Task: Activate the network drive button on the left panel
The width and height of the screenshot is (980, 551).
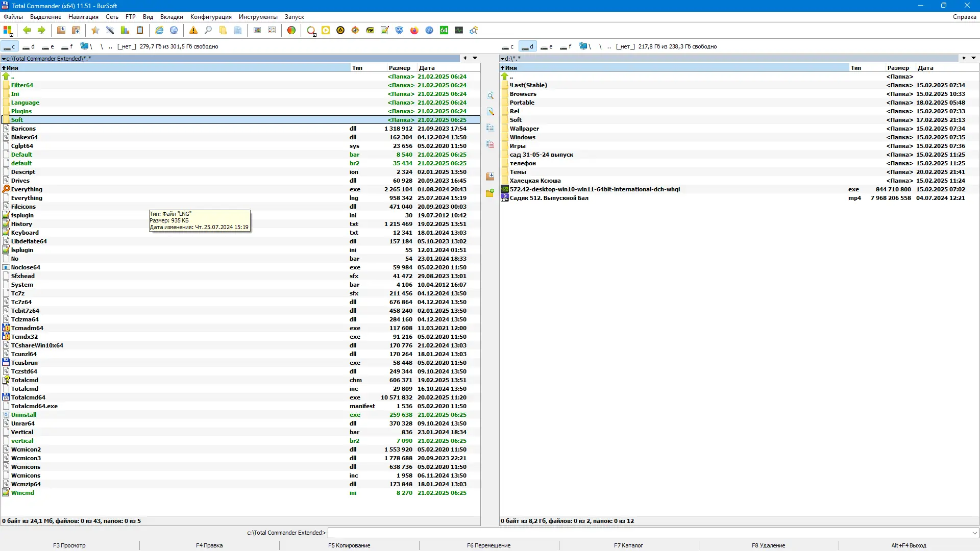Action: 85,46
